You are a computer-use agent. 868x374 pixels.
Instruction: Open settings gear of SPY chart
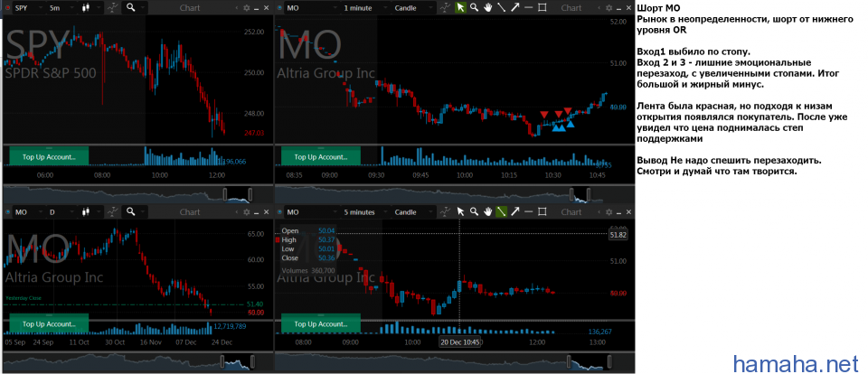(x=247, y=8)
